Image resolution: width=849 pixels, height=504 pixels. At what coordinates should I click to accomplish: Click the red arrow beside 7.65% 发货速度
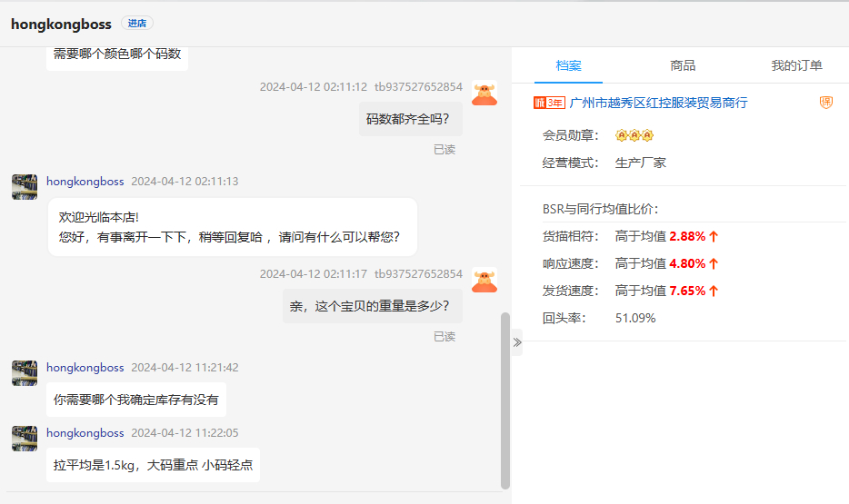(714, 292)
